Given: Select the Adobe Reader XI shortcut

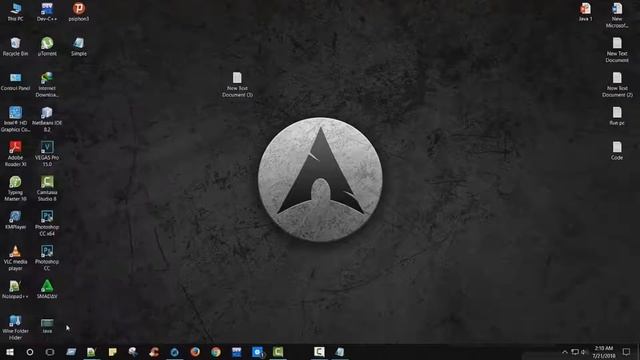Looking at the screenshot, I should tap(16, 154).
